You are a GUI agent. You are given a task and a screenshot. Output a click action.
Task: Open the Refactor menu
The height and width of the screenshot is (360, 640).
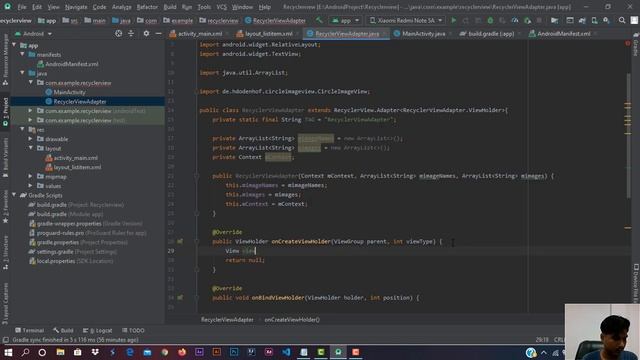tap(147, 7)
